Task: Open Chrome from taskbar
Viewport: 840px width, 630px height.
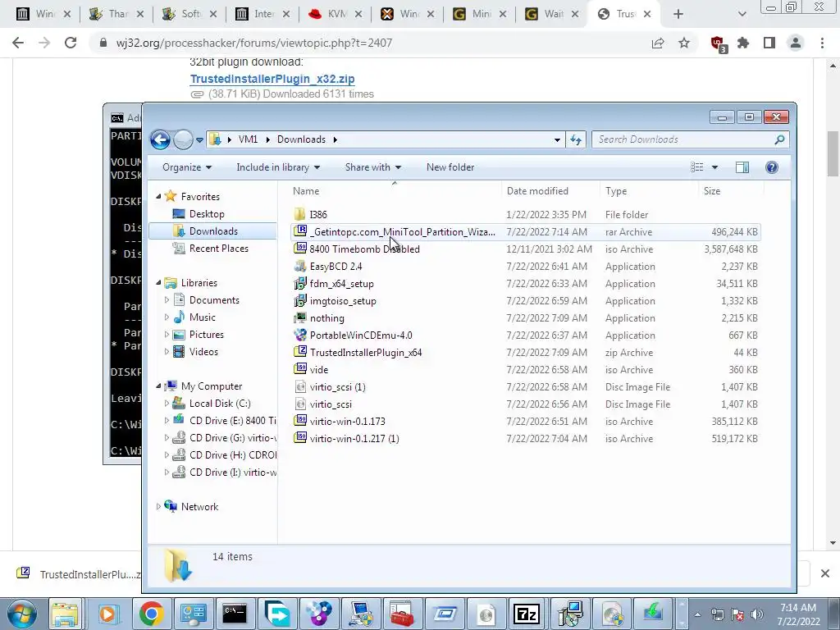Action: pyautogui.click(x=152, y=614)
